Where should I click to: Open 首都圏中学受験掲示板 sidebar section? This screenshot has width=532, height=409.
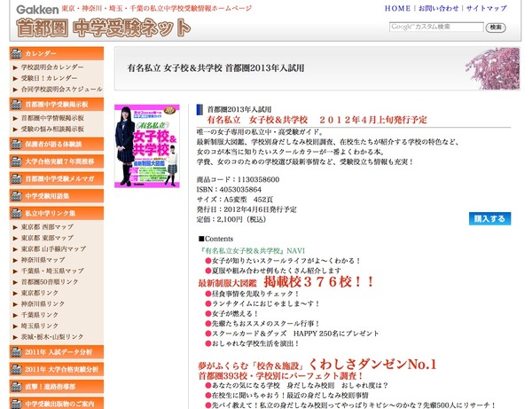tap(57, 104)
